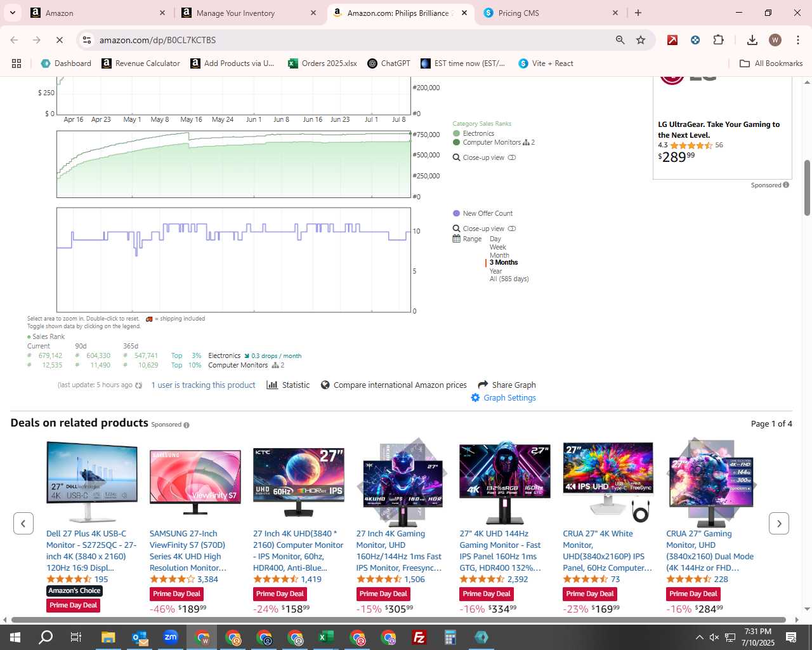Click the horizontal scrollbar thumb
This screenshot has height=650, width=812.
[398, 620]
